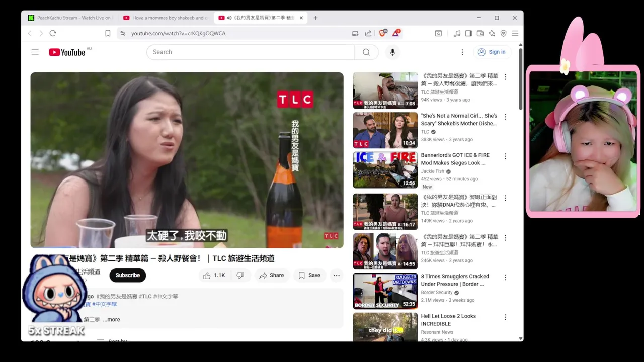The height and width of the screenshot is (362, 644).
Task: Open the YouTube hamburger guide menu
Action: pos(35,52)
